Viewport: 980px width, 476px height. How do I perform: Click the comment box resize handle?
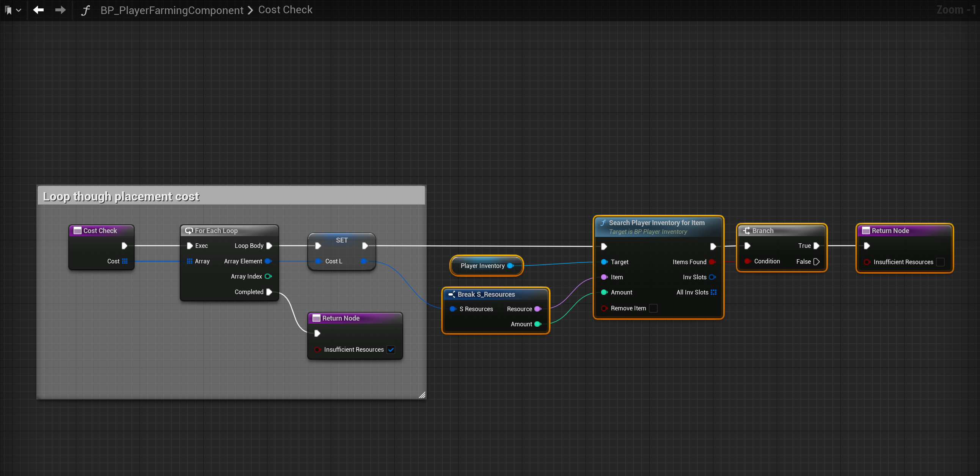coord(421,395)
